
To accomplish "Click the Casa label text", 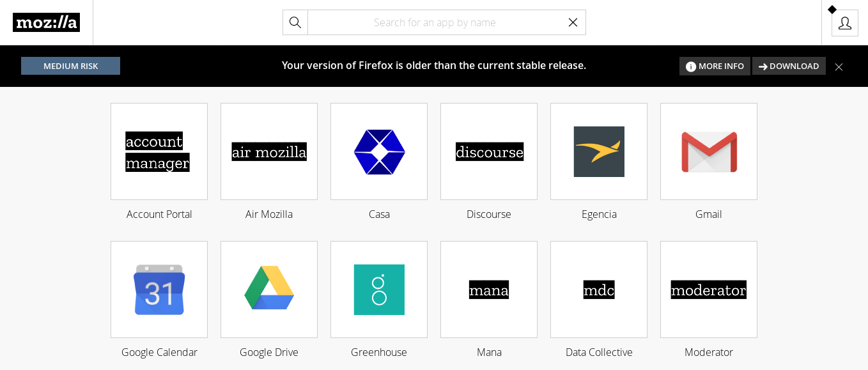I will click(379, 214).
